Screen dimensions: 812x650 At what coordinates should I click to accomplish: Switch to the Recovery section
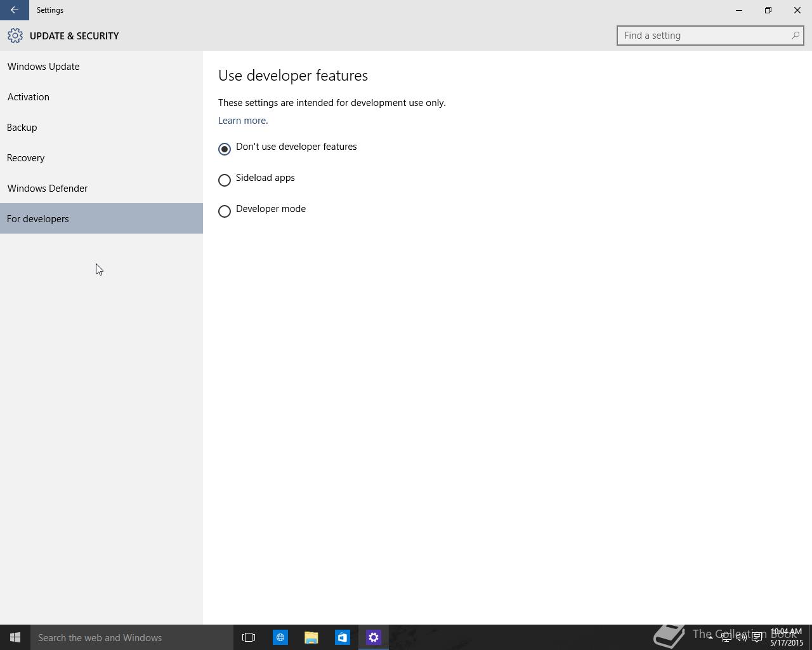[101, 157]
